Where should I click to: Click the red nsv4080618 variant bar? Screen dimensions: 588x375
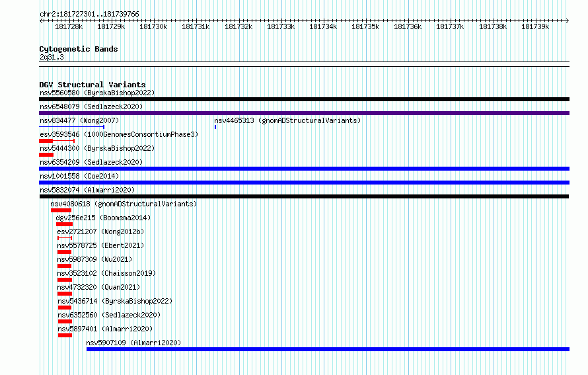tap(61, 210)
